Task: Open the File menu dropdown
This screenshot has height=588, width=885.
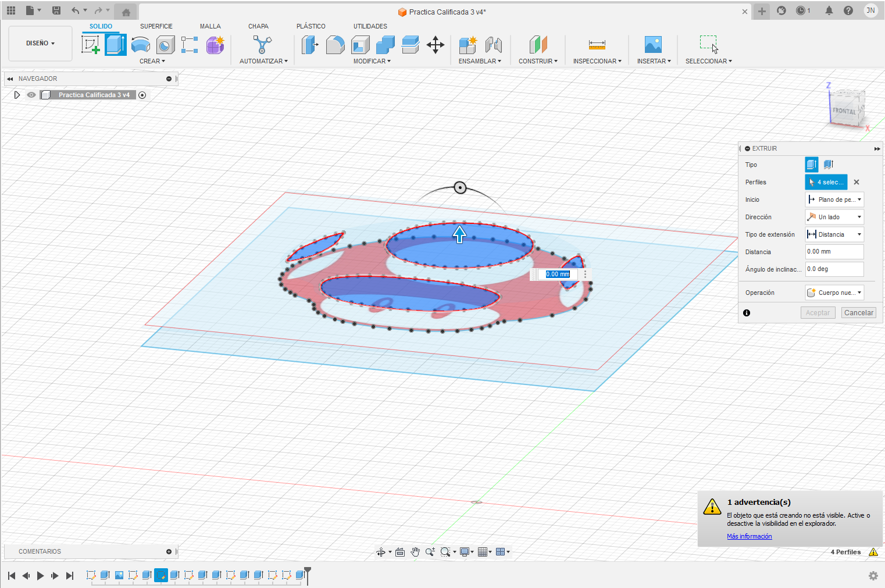Action: click(x=33, y=10)
